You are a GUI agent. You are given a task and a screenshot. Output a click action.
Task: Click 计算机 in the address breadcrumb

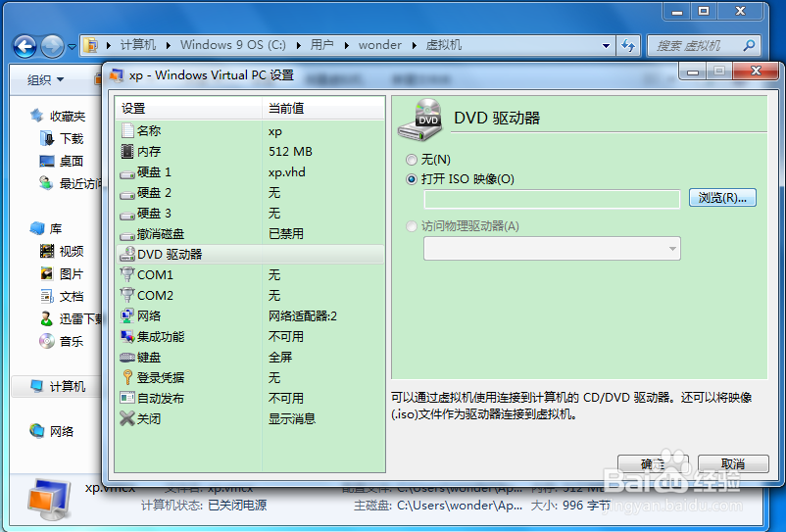138,45
